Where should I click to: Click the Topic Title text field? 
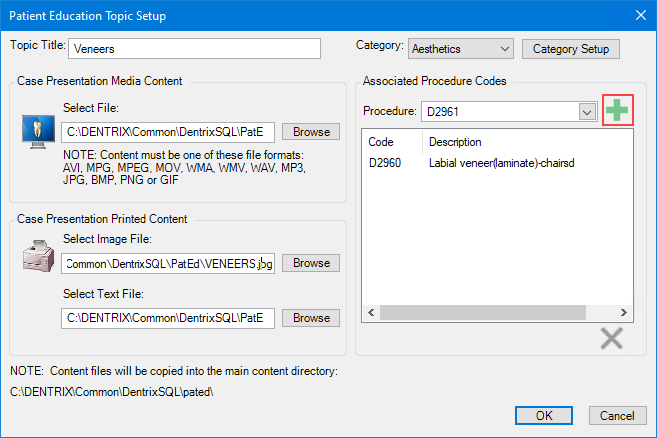point(196,48)
